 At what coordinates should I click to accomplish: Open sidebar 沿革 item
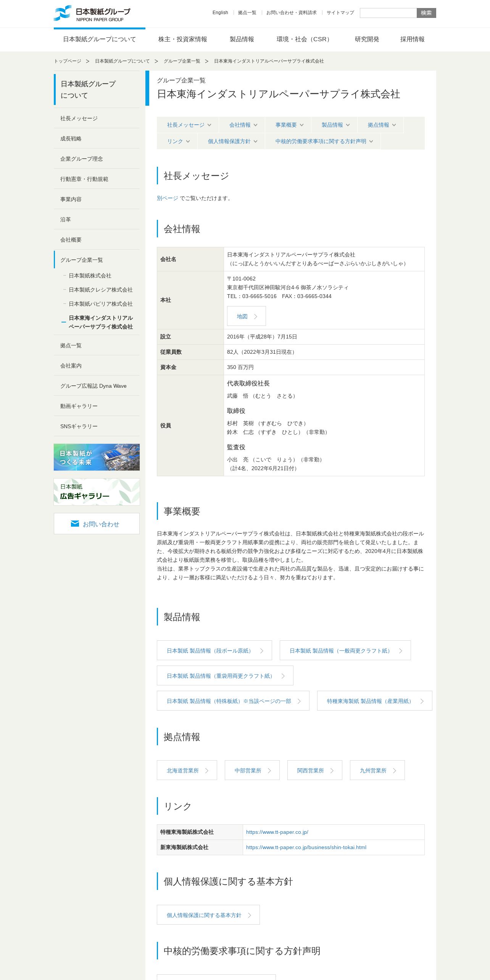tap(97, 219)
